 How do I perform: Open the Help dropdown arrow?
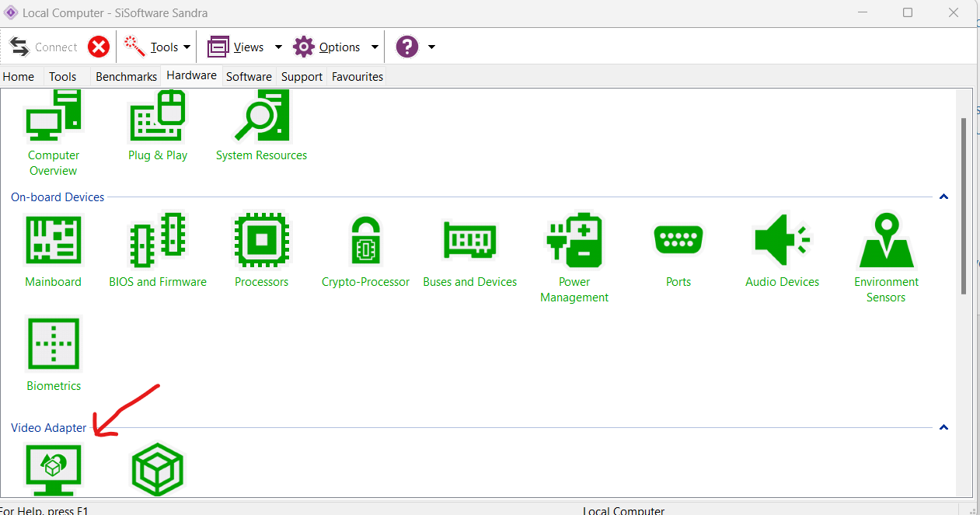tap(431, 47)
